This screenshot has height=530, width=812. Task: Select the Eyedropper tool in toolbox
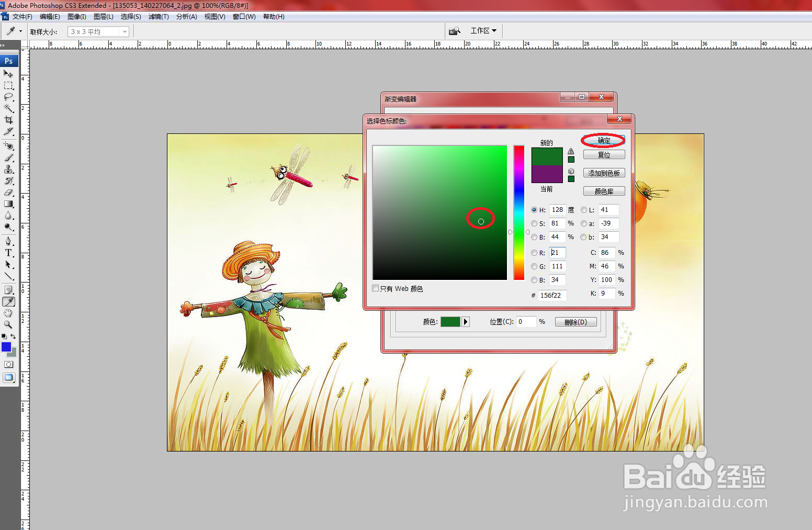(8, 301)
